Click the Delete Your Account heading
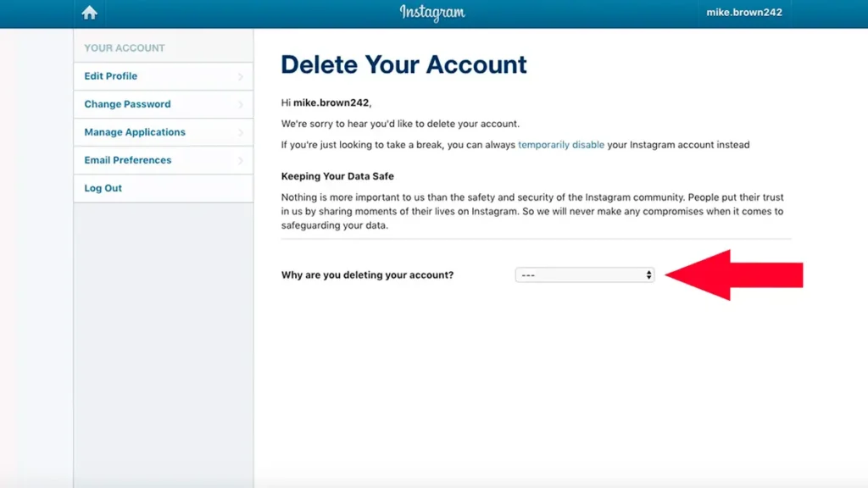This screenshot has height=488, width=868. (403, 64)
